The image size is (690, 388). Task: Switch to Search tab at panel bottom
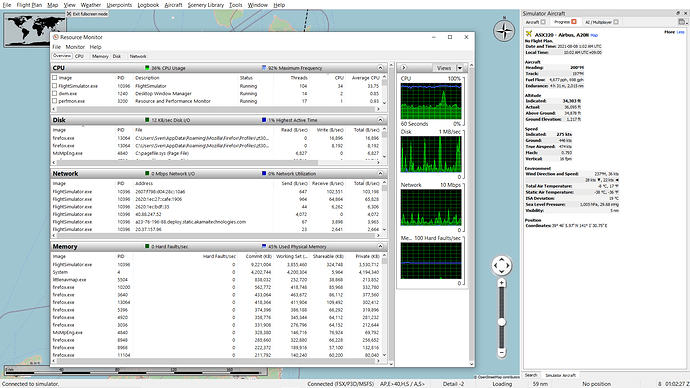click(531, 375)
